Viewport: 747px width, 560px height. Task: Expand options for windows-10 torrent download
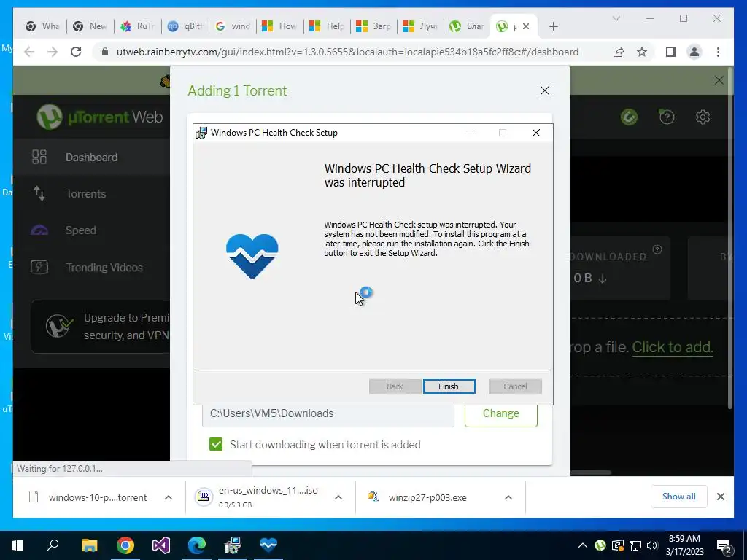click(x=169, y=497)
